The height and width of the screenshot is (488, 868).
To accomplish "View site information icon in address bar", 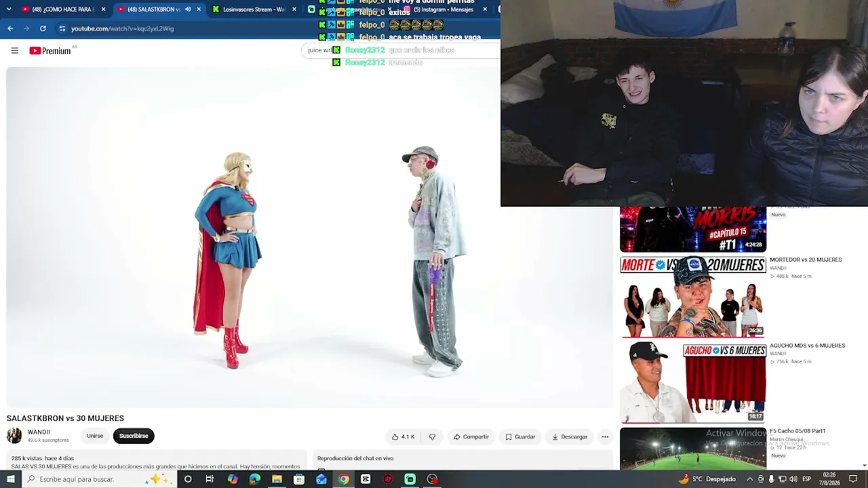I will 62,28.
